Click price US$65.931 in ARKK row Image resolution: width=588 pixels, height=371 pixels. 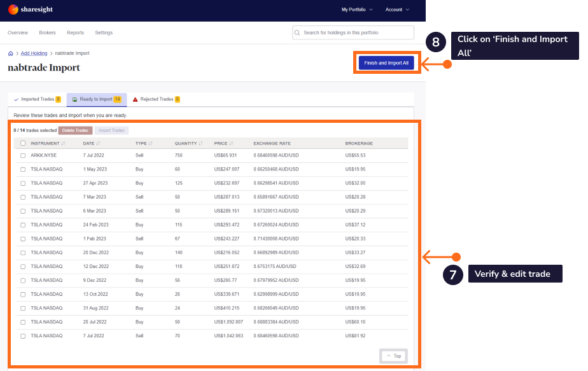point(225,155)
